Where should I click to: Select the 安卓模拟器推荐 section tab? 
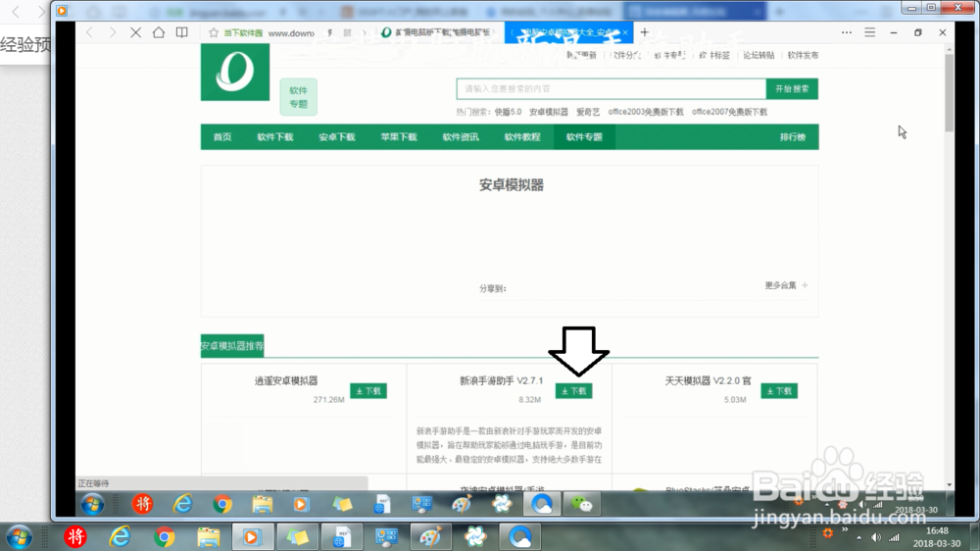click(x=232, y=346)
